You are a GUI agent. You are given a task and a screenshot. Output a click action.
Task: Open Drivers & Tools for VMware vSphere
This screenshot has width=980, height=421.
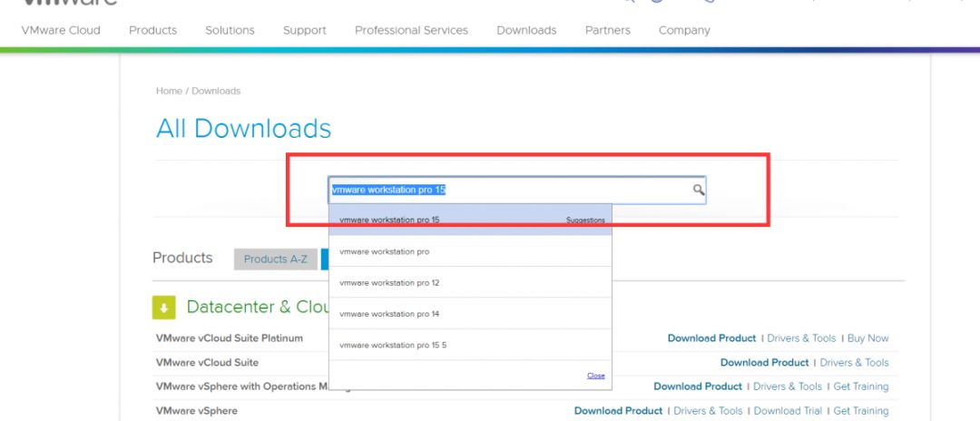pyautogui.click(x=708, y=410)
